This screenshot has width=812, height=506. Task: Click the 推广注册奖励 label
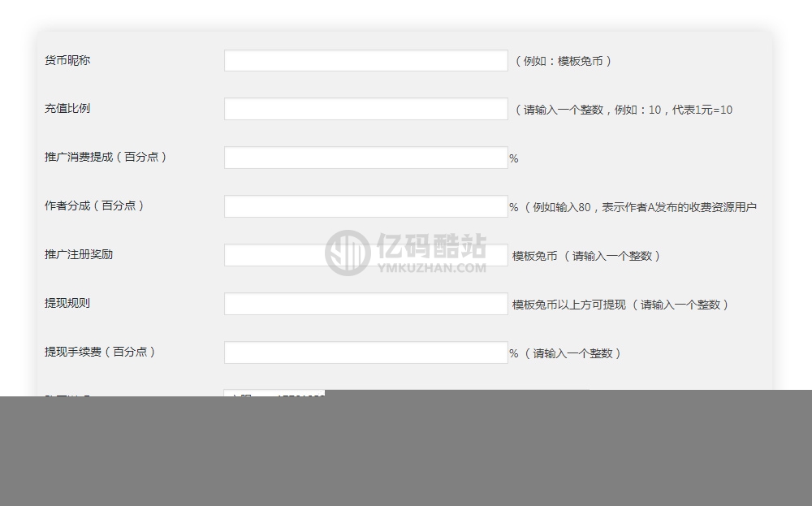(79, 254)
